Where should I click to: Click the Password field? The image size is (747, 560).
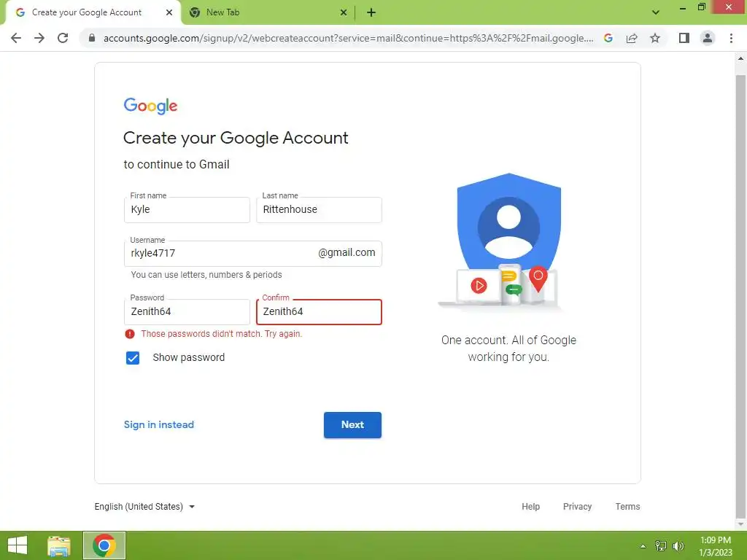click(x=187, y=312)
